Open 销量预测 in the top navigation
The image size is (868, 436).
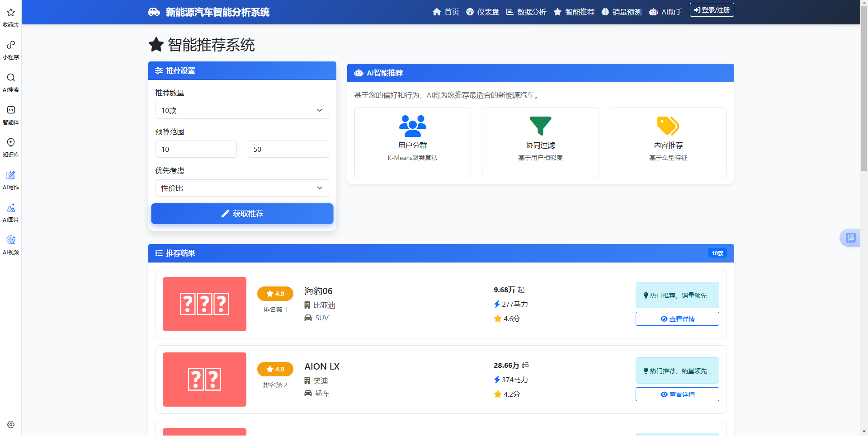point(622,12)
